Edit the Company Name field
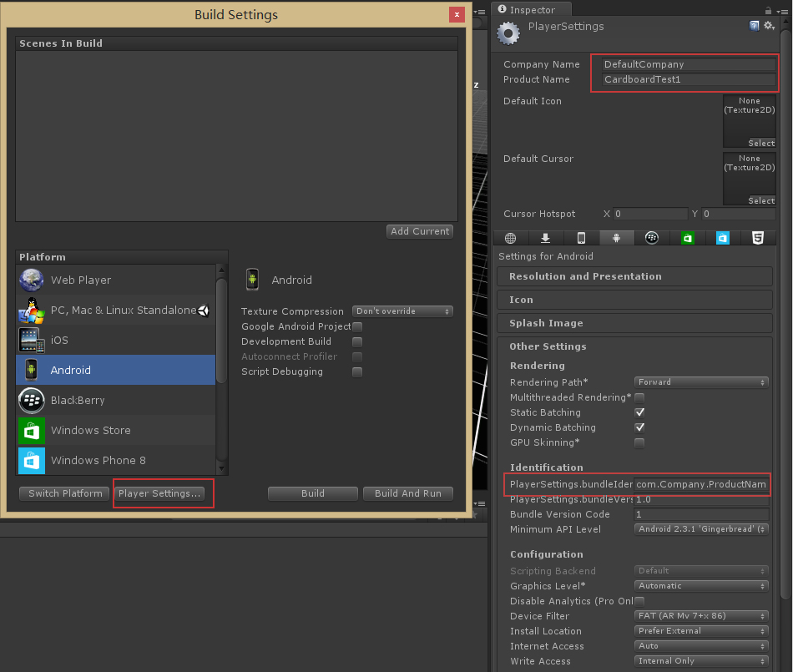This screenshot has width=793, height=672. click(689, 64)
